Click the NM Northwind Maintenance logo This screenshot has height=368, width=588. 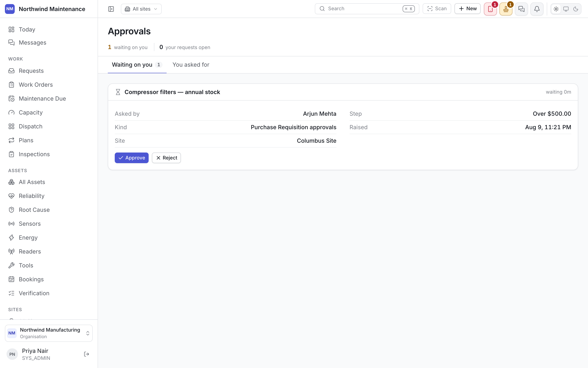click(x=10, y=9)
